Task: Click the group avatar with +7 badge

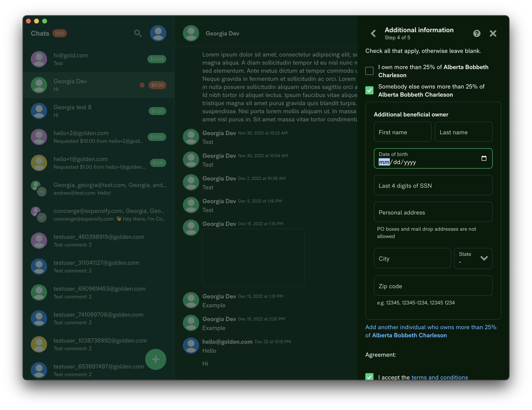Action: tap(39, 215)
